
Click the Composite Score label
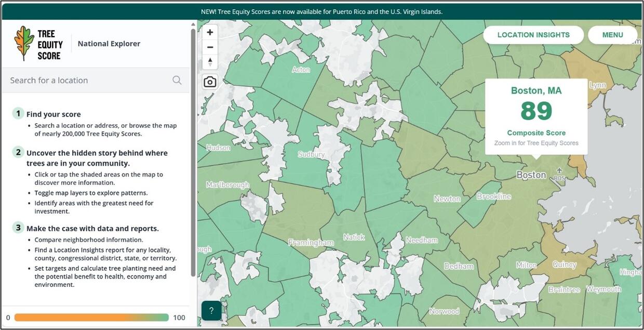tap(536, 133)
